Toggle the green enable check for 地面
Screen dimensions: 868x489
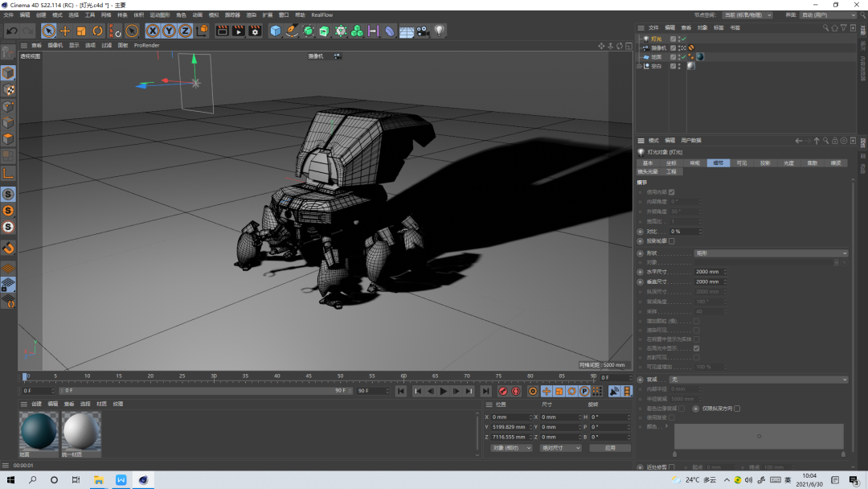coord(684,56)
